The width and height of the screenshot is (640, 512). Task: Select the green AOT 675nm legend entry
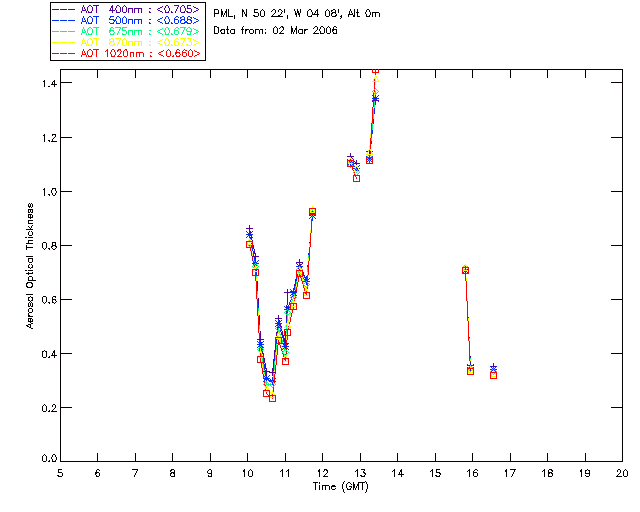click(126, 31)
